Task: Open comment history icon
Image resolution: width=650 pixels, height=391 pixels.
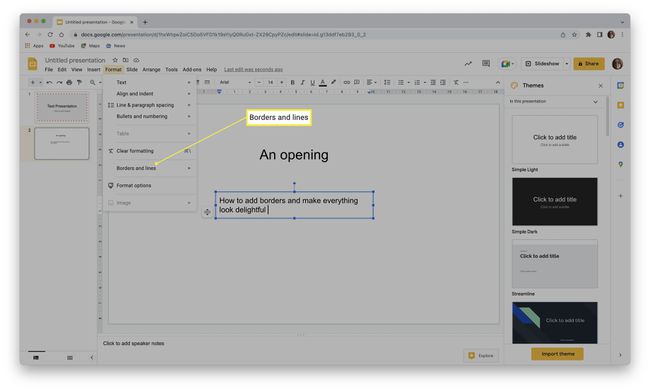Action: pos(486,63)
